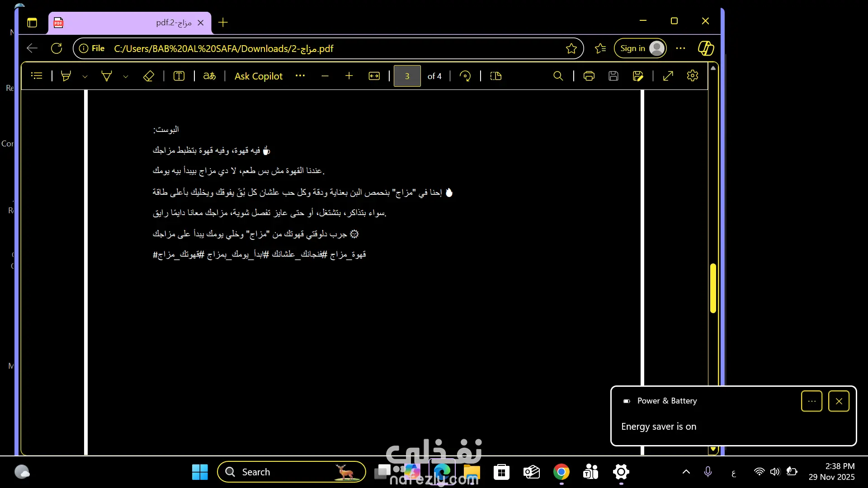Image resolution: width=868 pixels, height=488 pixels.
Task: Print the PDF document
Action: coord(589,76)
